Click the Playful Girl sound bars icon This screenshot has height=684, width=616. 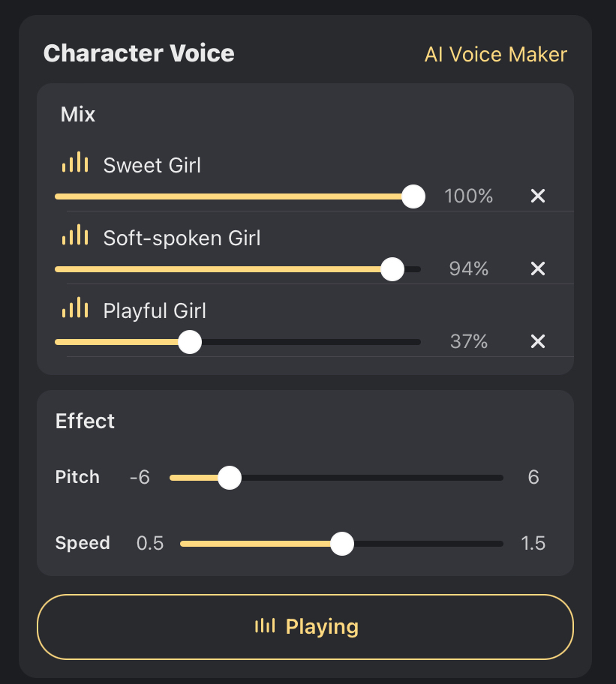(x=75, y=309)
